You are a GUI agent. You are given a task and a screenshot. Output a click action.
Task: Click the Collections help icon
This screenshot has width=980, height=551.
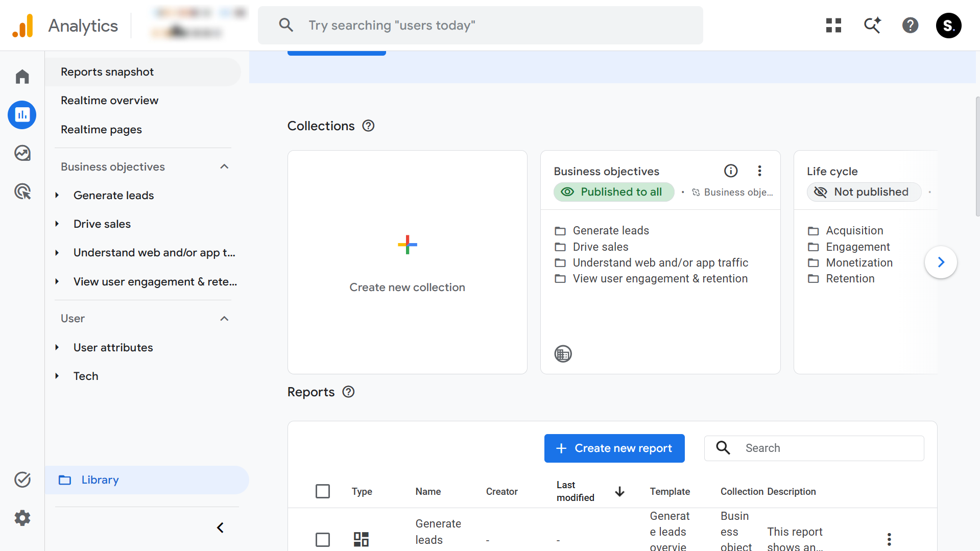pyautogui.click(x=368, y=126)
